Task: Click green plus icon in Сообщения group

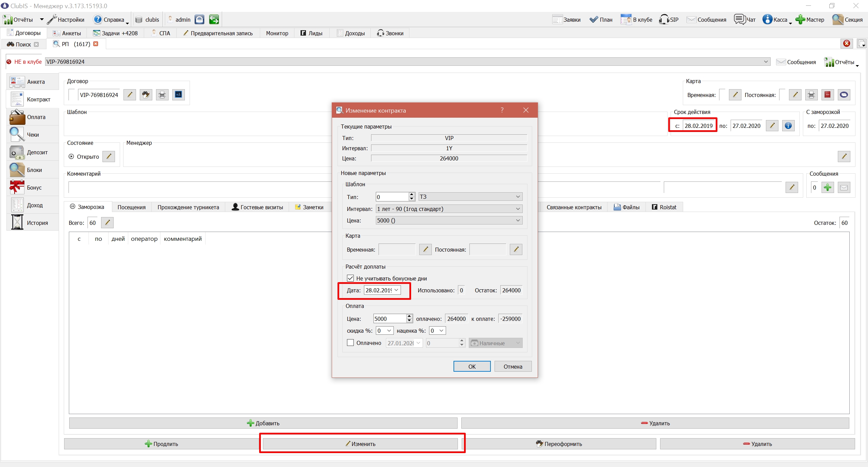Action: point(828,188)
